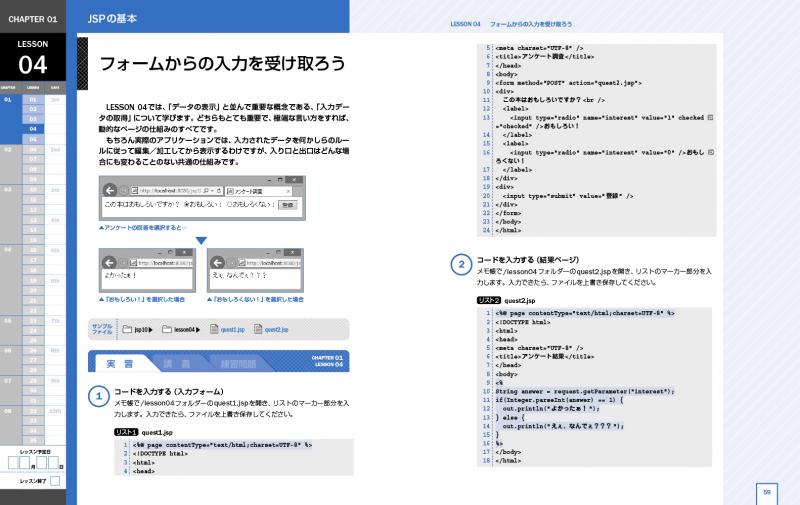Click the localhost address field in the えぇ、なんでぇ？？？ browser

[269, 263]
